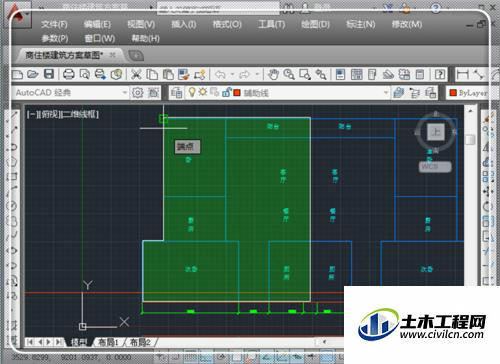This screenshot has width=500, height=364.
Task: Click the Layer Previous icon
Action: pos(415,93)
